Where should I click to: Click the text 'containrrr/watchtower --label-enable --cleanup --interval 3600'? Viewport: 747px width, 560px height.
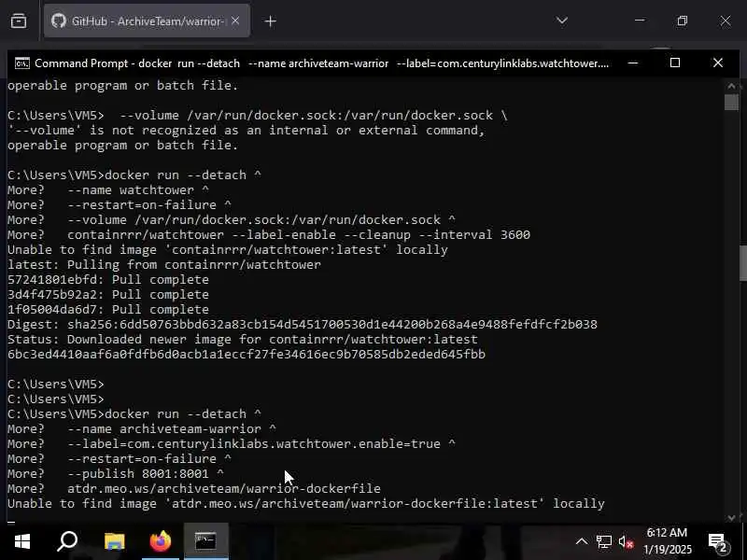tap(299, 235)
